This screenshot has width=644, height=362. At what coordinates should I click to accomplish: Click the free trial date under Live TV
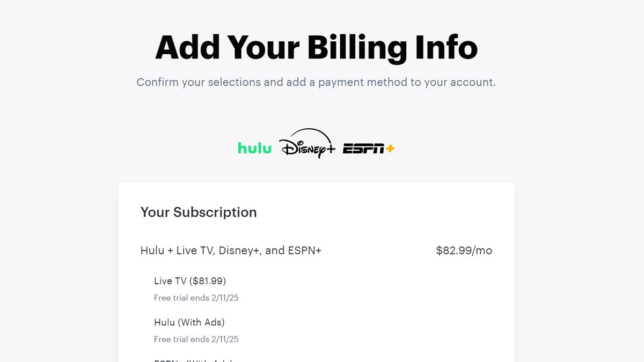click(x=196, y=298)
